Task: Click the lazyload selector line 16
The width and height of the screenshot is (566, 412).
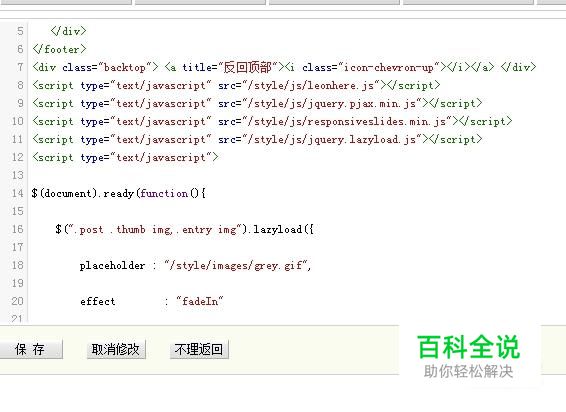Action: 184,230
